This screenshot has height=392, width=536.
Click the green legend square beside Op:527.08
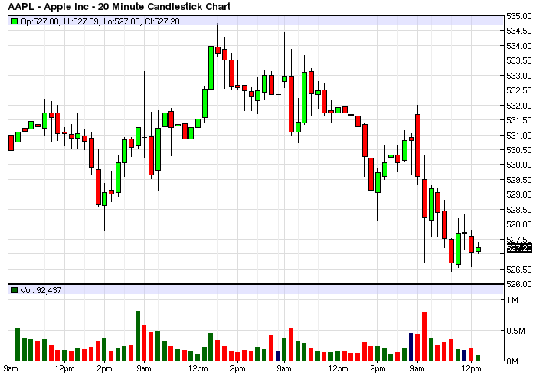pyautogui.click(x=15, y=21)
